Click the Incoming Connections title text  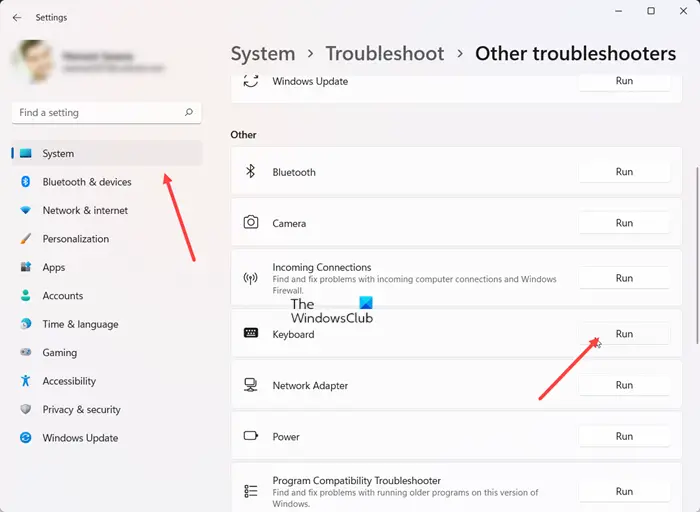click(322, 267)
